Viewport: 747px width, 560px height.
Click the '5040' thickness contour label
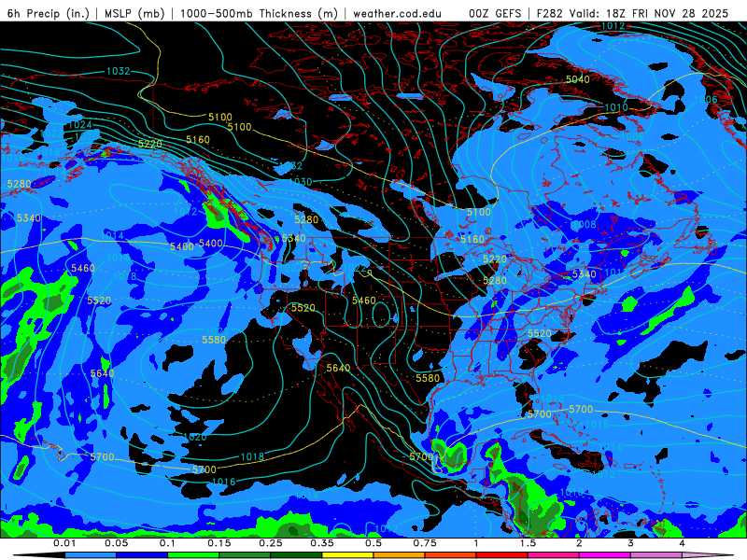[x=577, y=79]
